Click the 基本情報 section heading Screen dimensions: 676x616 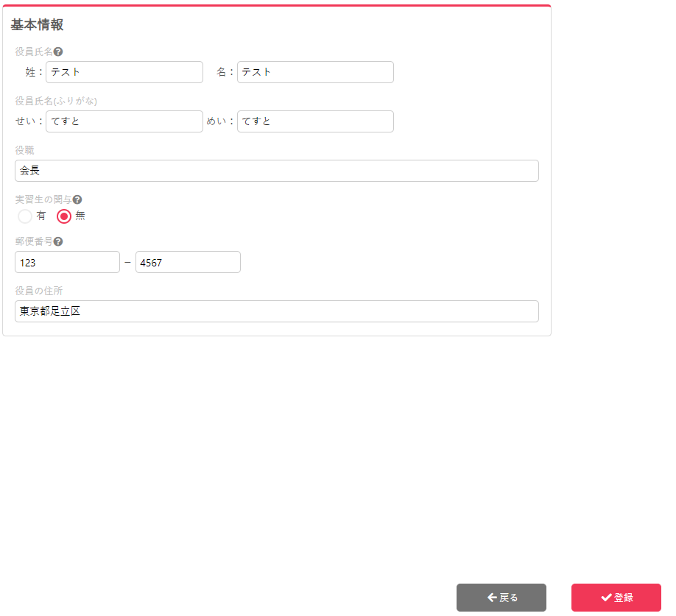point(37,25)
